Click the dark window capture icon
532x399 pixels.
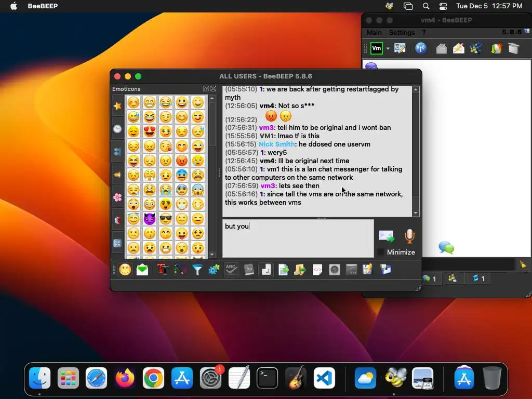[352, 270]
